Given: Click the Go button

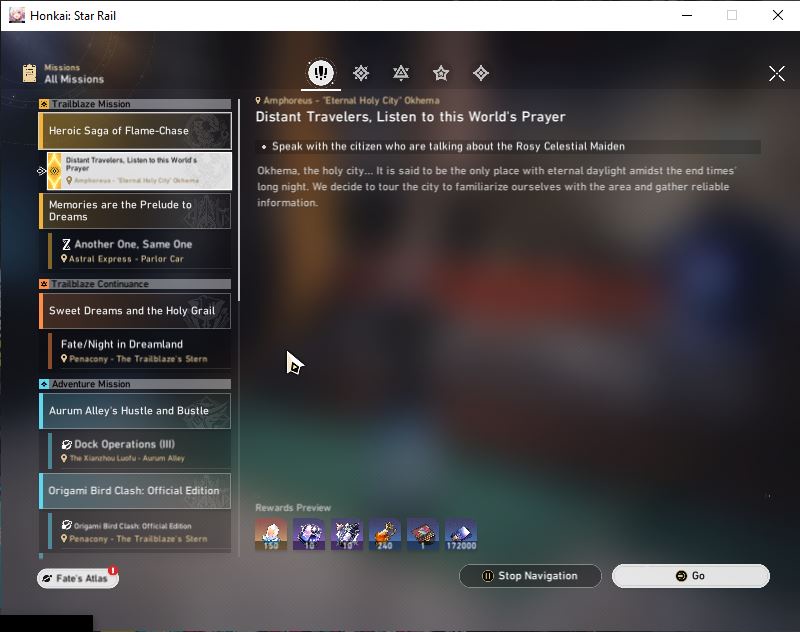Looking at the screenshot, I should click(x=690, y=576).
